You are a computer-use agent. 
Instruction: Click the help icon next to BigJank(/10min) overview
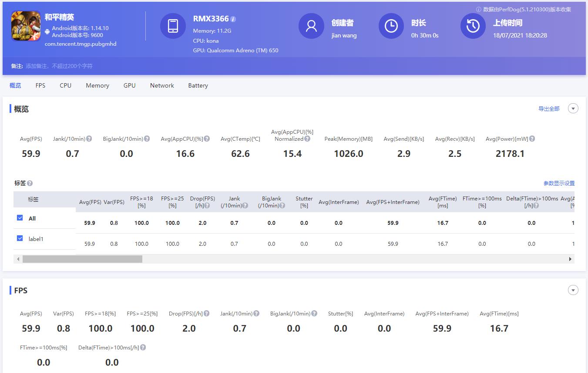click(147, 139)
